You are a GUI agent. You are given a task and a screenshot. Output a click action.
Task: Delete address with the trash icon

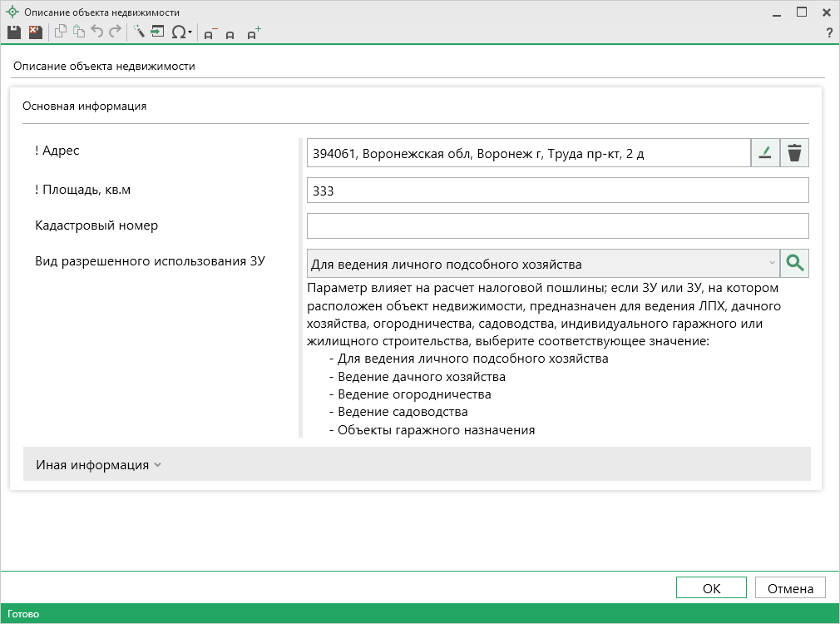(x=794, y=153)
